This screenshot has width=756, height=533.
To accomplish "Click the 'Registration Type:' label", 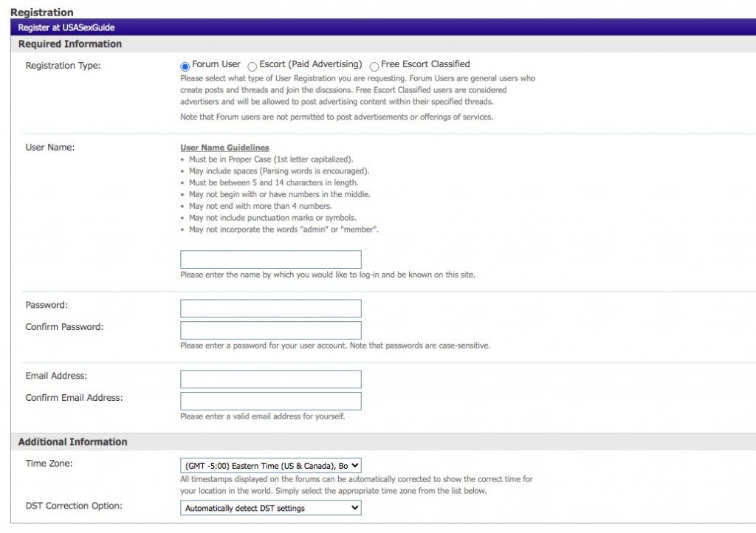I will (x=63, y=66).
